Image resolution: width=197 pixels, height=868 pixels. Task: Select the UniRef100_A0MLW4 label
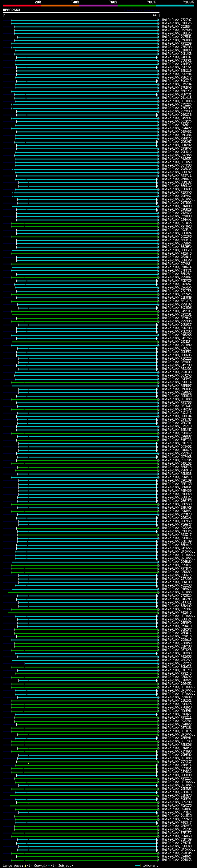[x=176, y=416]
